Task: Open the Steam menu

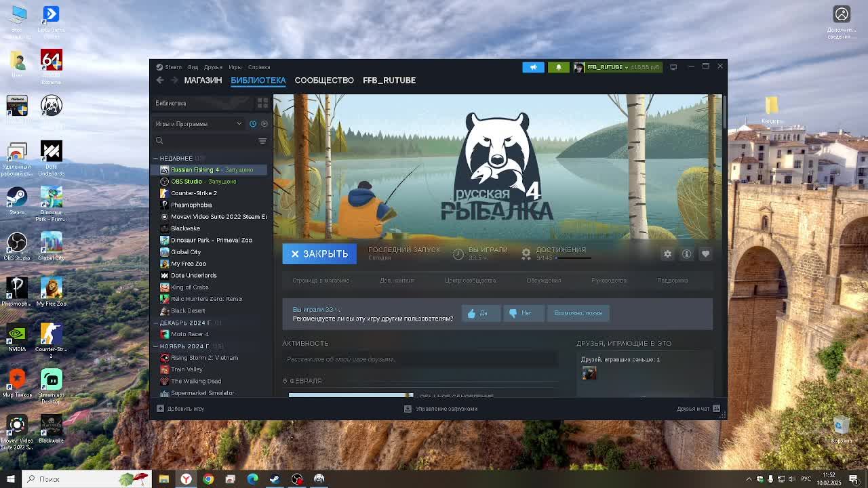Action: coord(170,67)
